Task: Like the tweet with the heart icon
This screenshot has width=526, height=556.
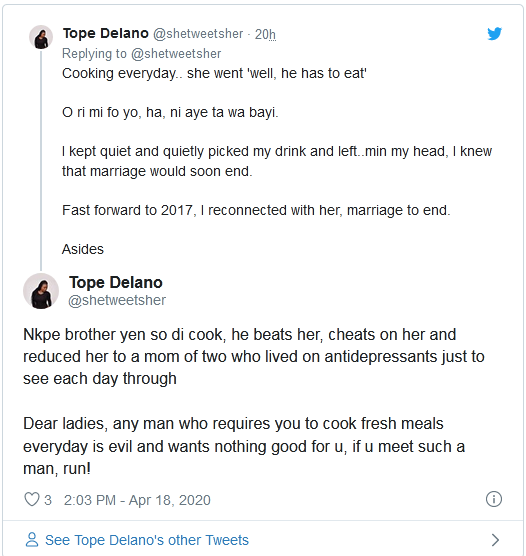Action: click(32, 500)
